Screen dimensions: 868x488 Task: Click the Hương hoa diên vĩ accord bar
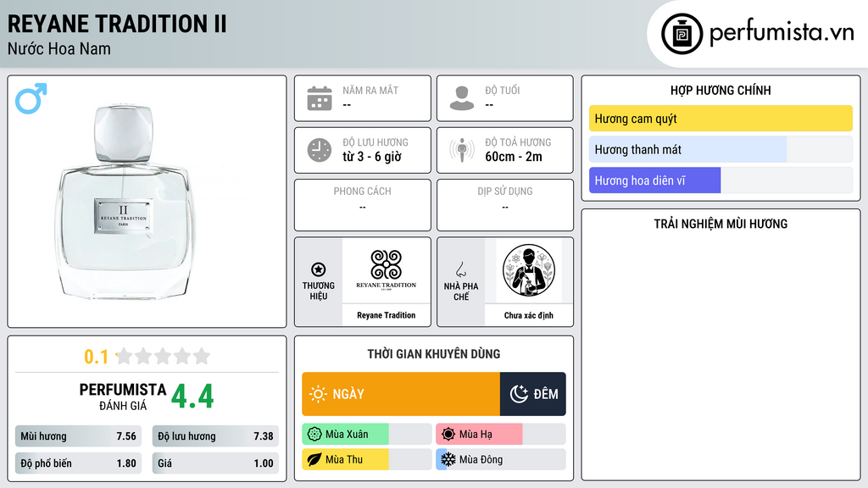tap(721, 180)
